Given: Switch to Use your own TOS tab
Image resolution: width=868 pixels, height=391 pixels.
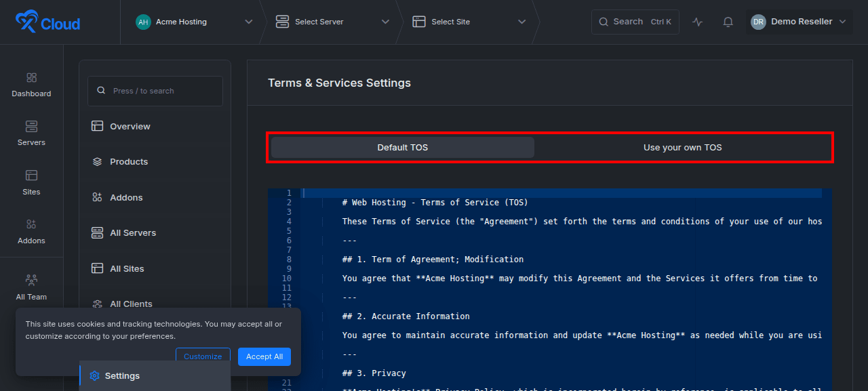Looking at the screenshot, I should [683, 148].
